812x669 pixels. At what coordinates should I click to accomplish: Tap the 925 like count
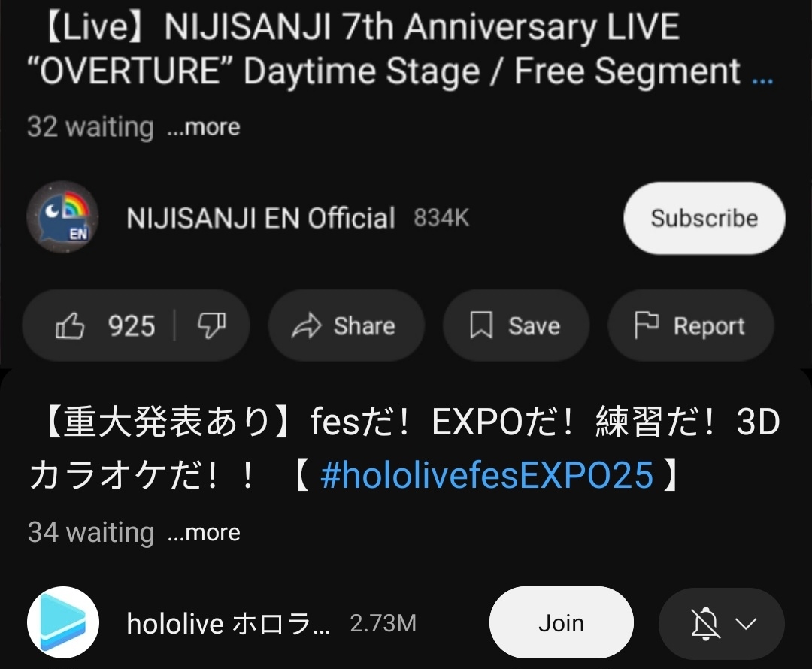[x=132, y=326]
